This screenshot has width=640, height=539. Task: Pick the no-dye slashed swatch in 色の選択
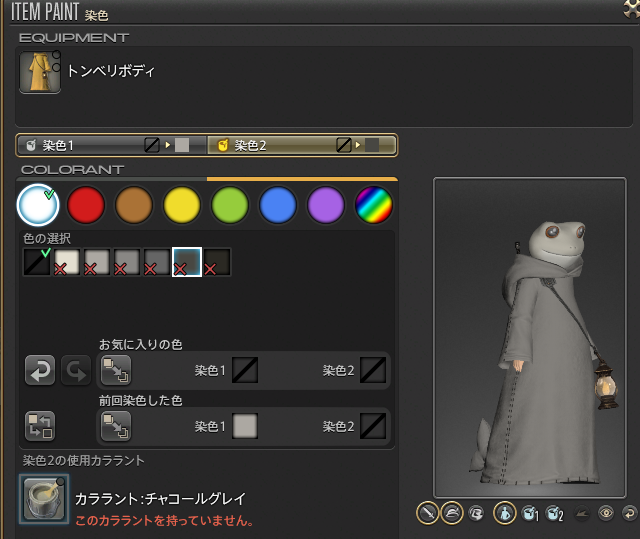(37, 263)
